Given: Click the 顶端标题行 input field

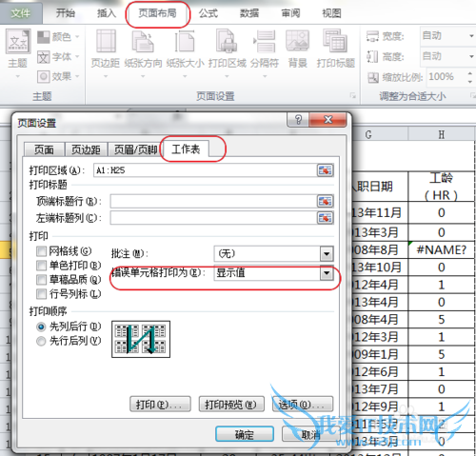Looking at the screenshot, I should tap(213, 201).
